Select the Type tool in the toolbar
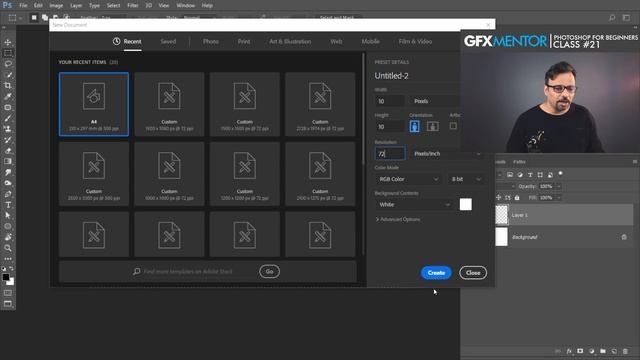The height and width of the screenshot is (360, 640). (x=8, y=205)
